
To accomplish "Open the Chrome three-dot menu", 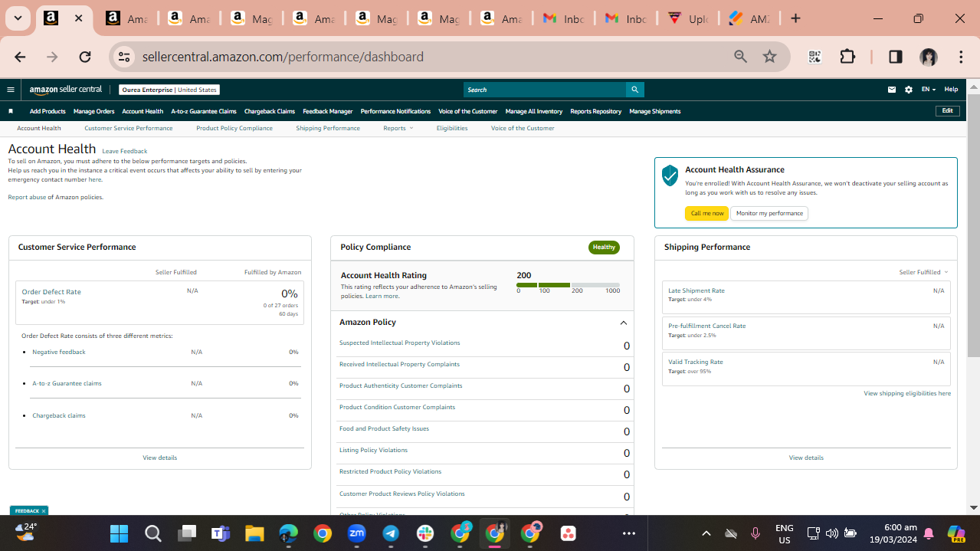I will point(961,57).
